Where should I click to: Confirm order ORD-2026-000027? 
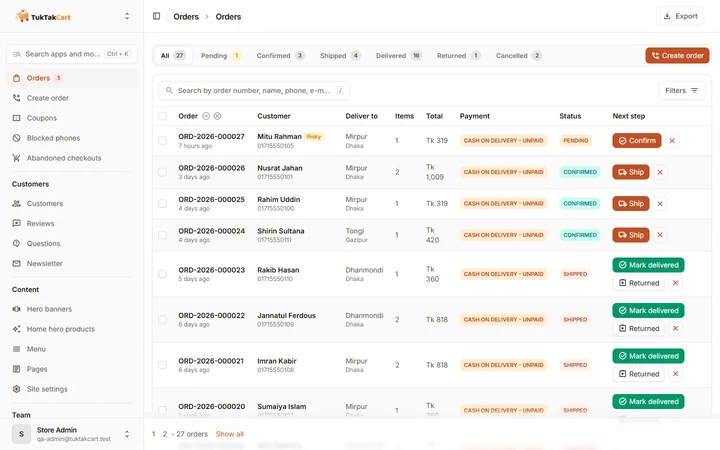(636, 141)
